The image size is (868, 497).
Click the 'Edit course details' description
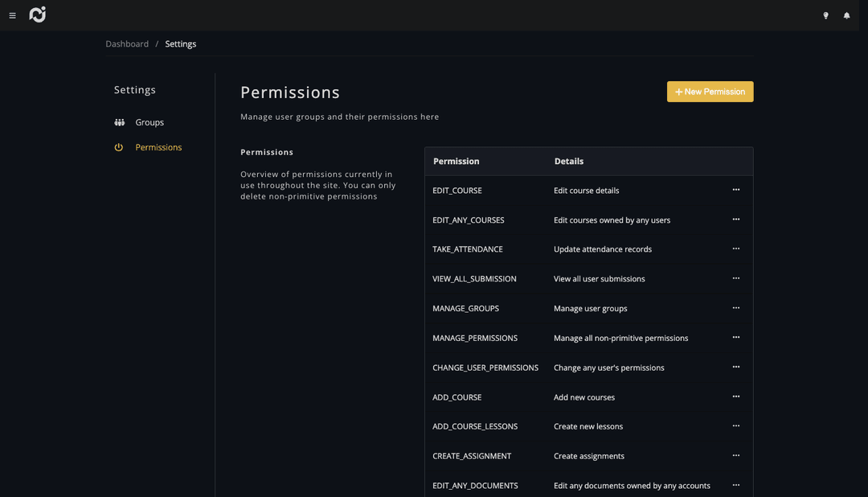[x=586, y=191]
